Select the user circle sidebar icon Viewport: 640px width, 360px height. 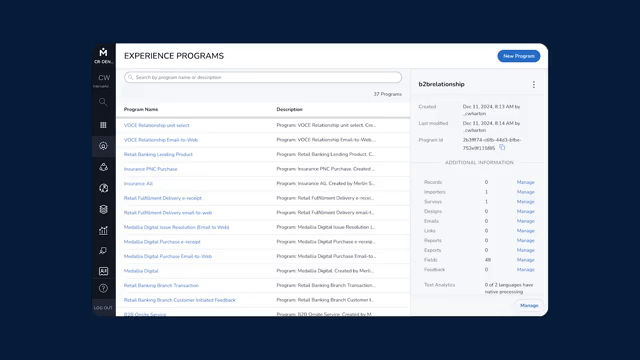103,146
